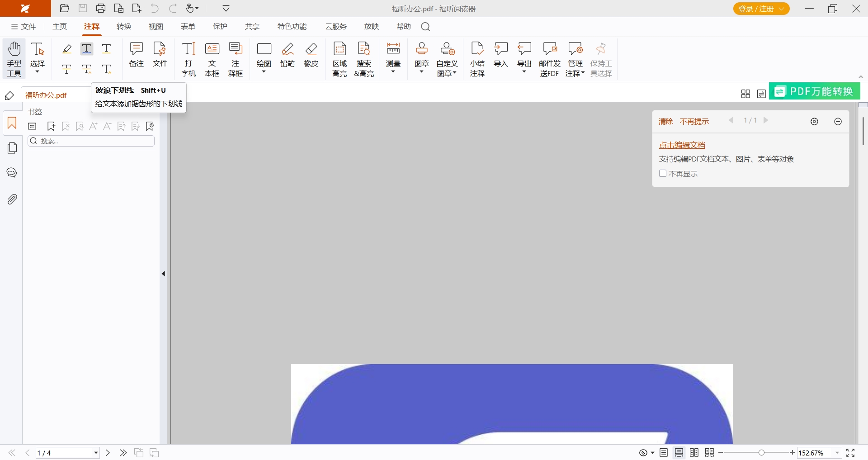Click the 点击编辑文档 link
Viewport: 868px width, 460px height.
[x=682, y=145]
